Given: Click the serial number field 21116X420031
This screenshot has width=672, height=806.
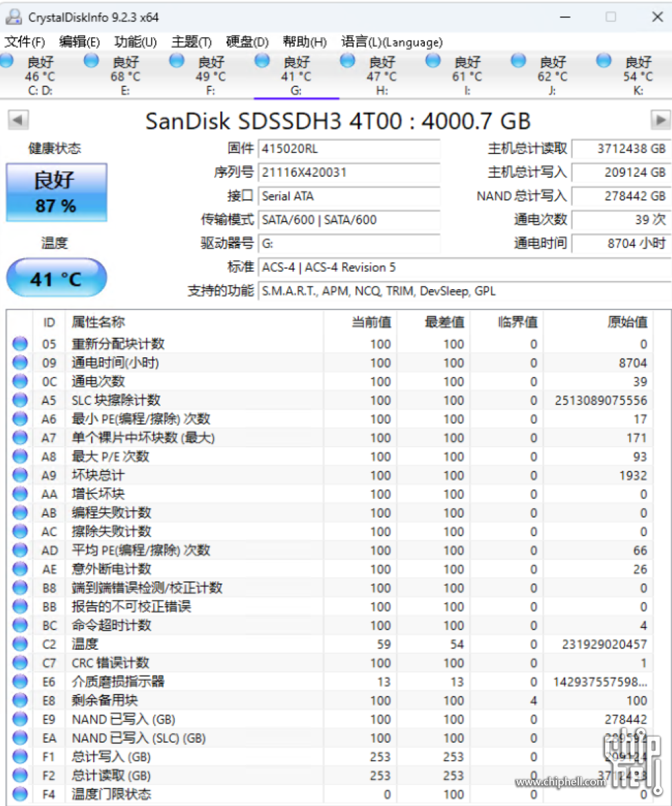Looking at the screenshot, I should point(348,173).
